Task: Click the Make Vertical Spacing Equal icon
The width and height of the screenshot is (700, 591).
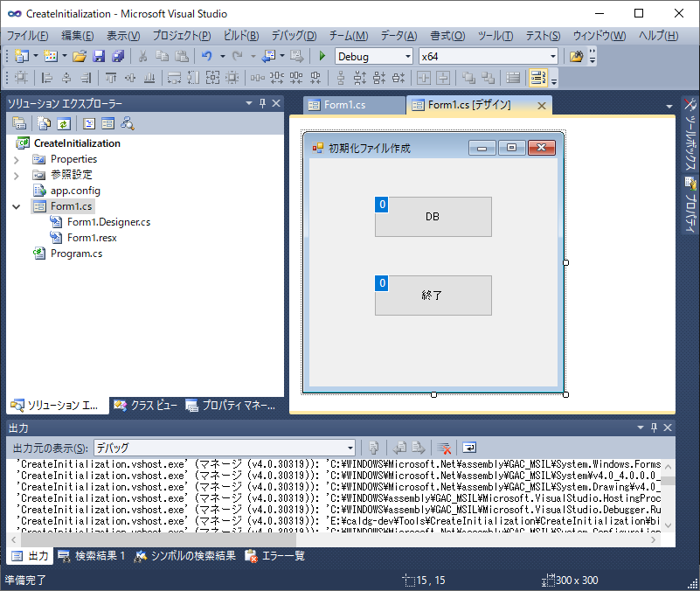Action: point(341,78)
